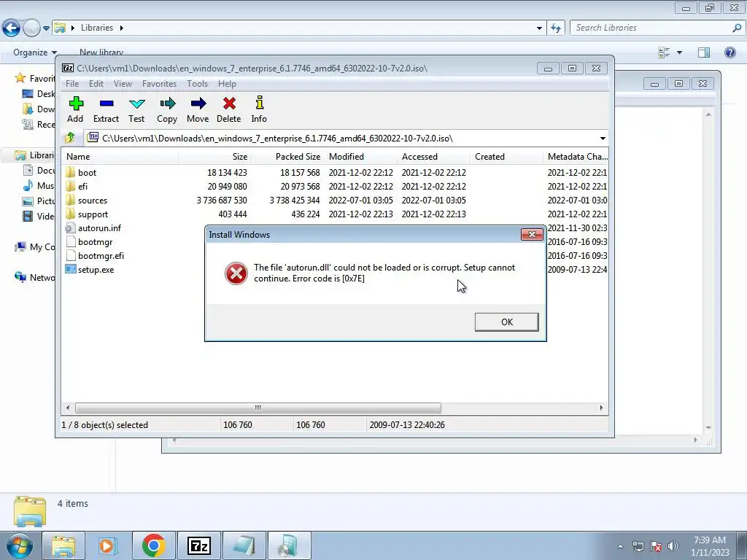Viewport: 747px width, 560px height.
Task: Click the Explorer Forward navigation button
Action: tap(31, 28)
